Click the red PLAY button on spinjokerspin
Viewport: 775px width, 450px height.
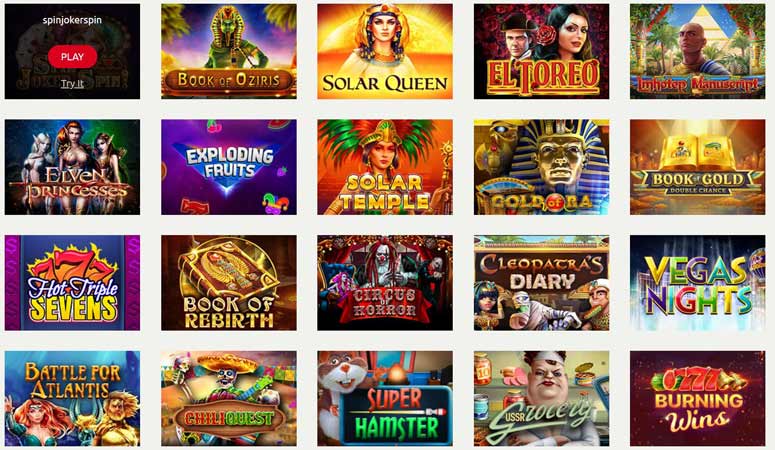(x=72, y=57)
